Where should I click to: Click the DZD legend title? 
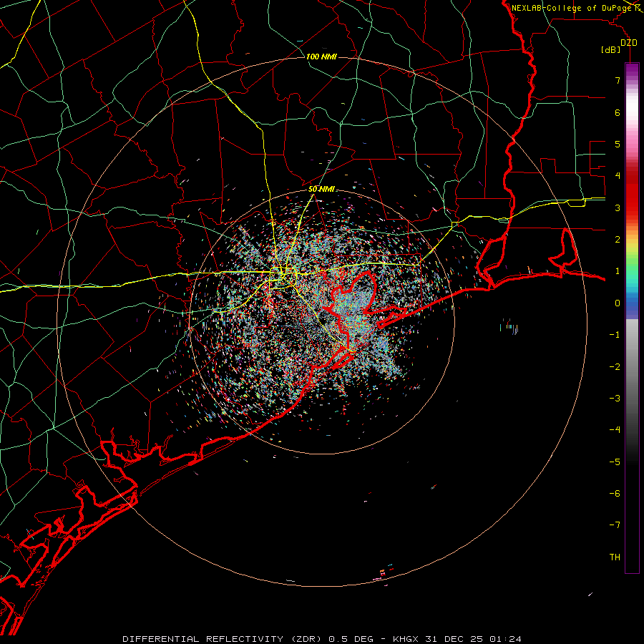[x=629, y=43]
